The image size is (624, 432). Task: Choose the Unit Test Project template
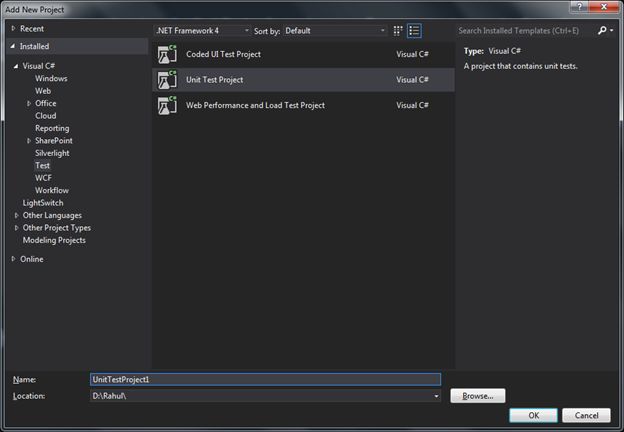click(x=303, y=80)
